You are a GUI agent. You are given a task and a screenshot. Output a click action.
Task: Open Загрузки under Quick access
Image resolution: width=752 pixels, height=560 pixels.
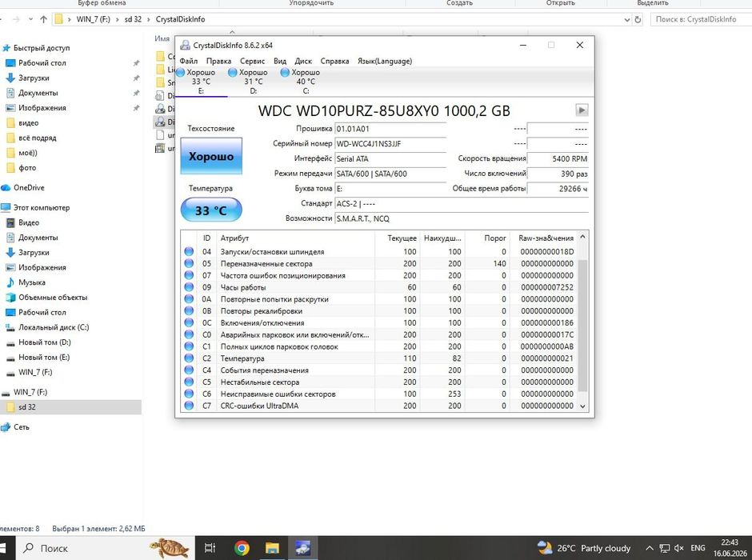[x=34, y=78]
